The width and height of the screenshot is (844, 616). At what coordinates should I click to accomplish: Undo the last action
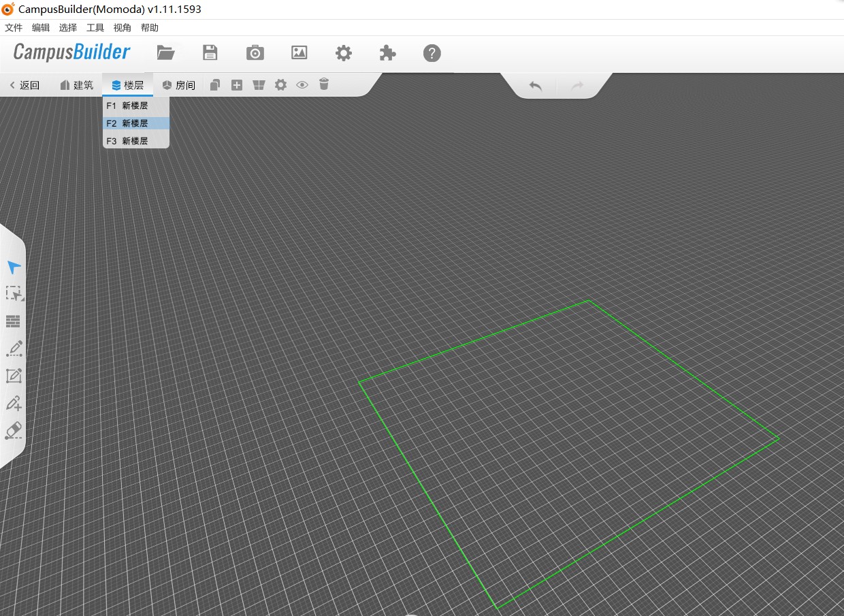tap(536, 86)
